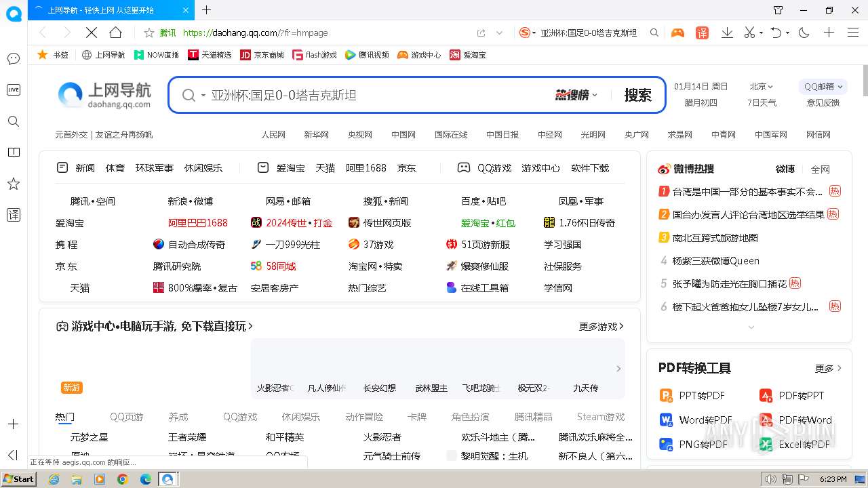Image resolution: width=868 pixels, height=488 pixels.
Task: Expand the 热搜榜 dropdown
Action: coord(576,95)
